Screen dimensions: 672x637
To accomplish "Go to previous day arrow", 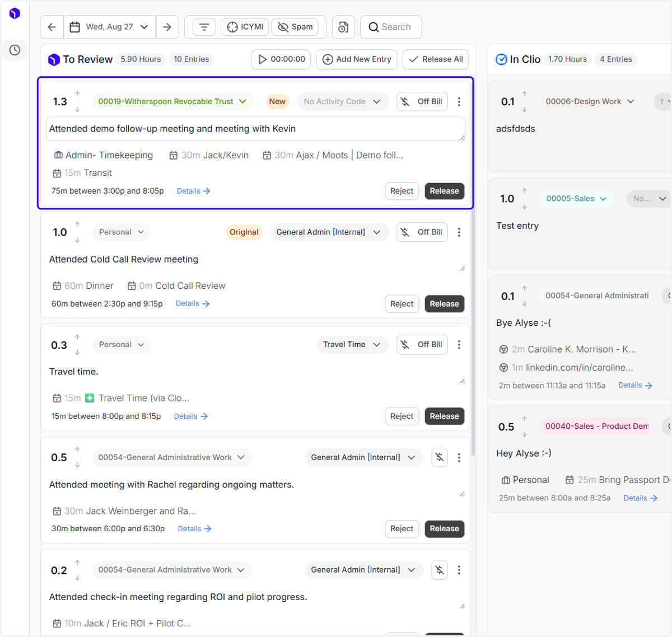I will click(52, 27).
